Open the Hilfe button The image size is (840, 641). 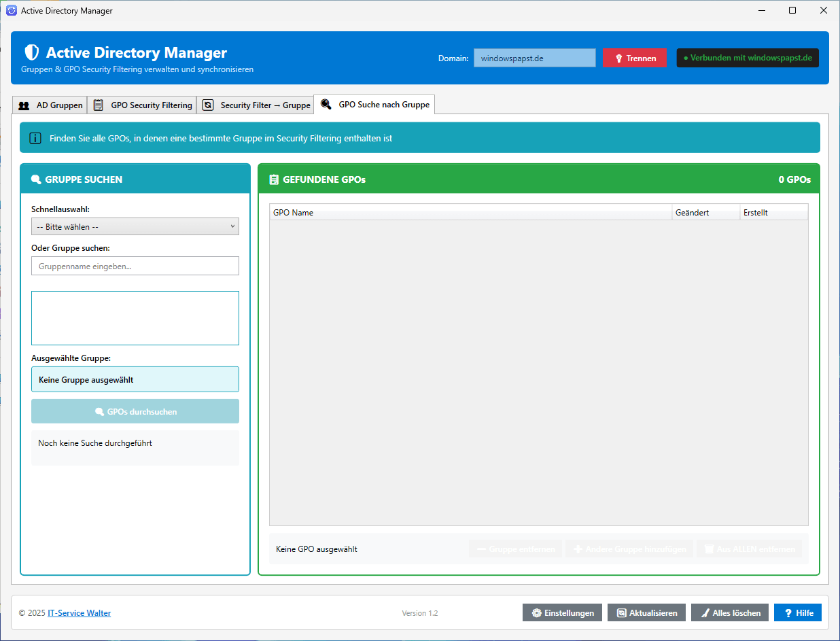coord(797,612)
